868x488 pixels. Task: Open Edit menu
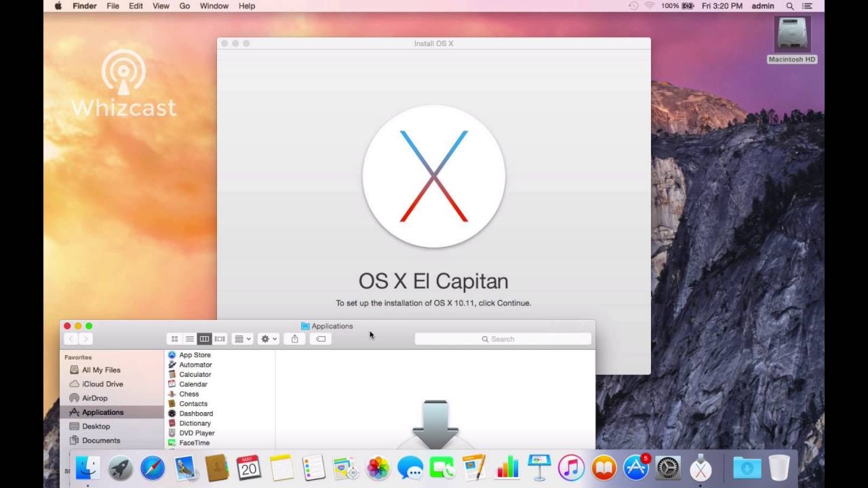(136, 6)
